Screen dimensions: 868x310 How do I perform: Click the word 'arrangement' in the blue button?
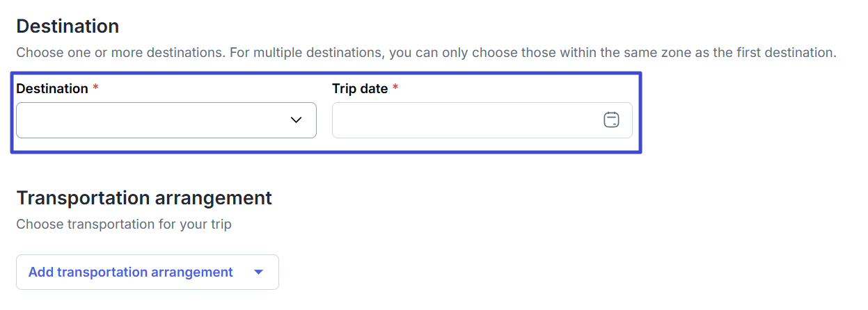[193, 272]
